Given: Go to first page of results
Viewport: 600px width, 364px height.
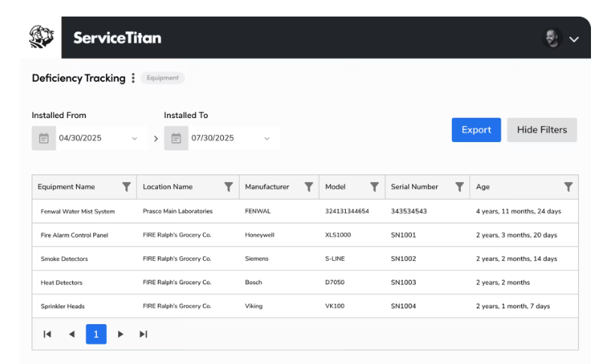Looking at the screenshot, I should pyautogui.click(x=47, y=334).
